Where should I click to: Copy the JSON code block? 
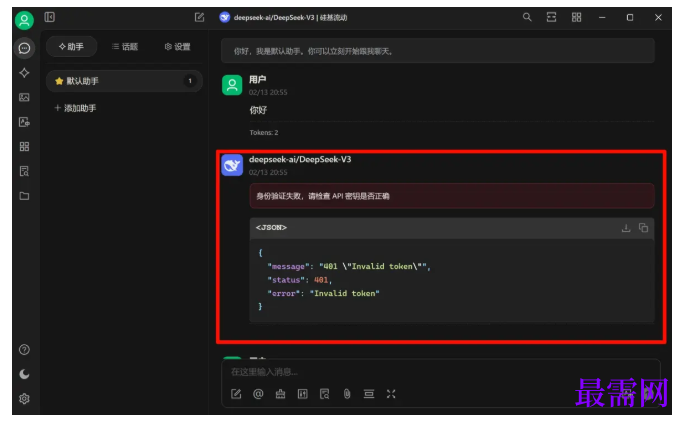coord(643,228)
